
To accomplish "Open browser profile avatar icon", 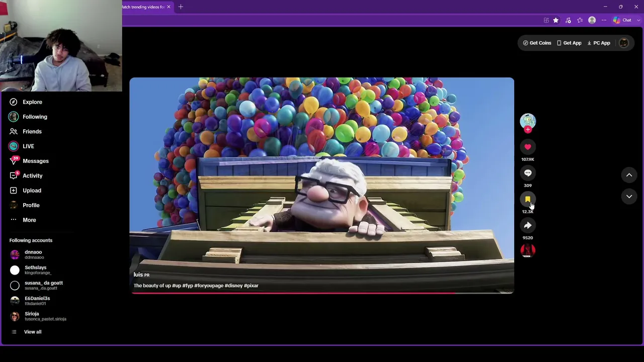I will pyautogui.click(x=592, y=20).
